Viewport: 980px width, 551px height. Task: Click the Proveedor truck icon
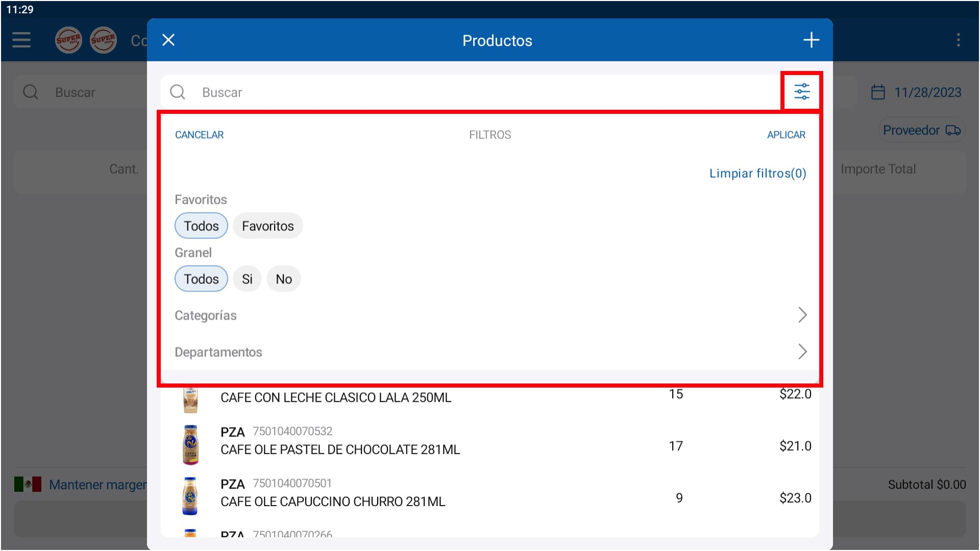[953, 131]
